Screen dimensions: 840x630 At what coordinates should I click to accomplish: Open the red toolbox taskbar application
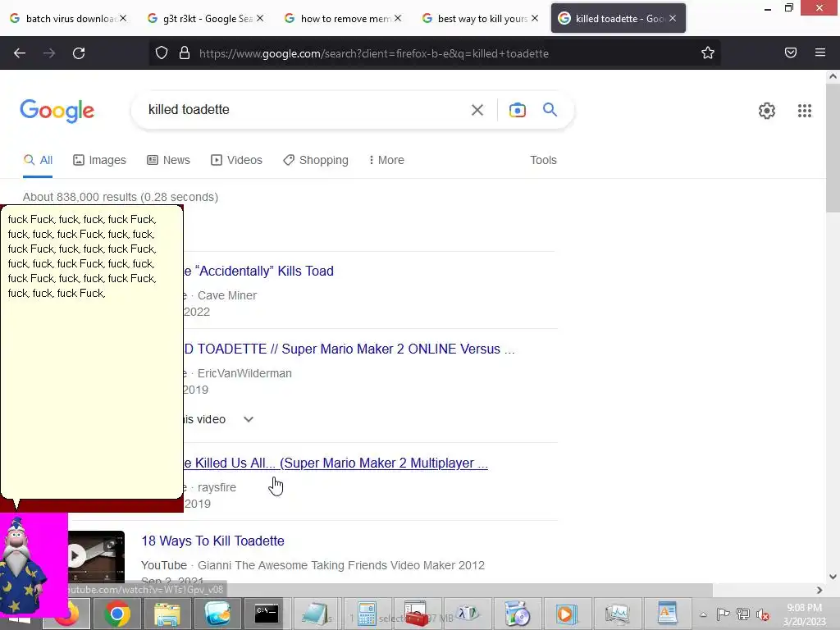point(416,614)
